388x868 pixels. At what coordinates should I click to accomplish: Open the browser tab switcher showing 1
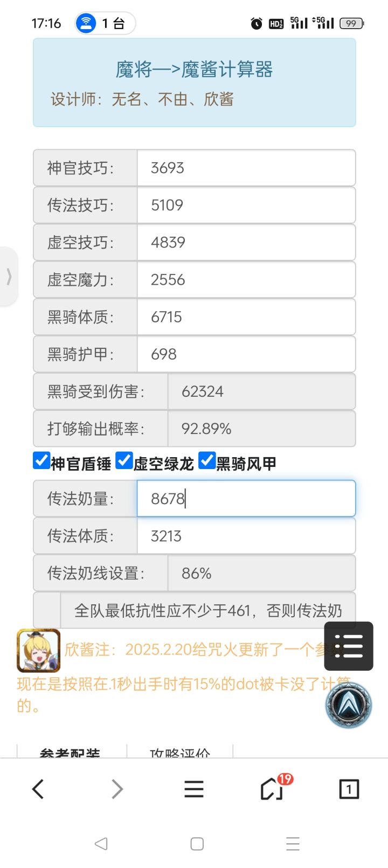pos(349,789)
